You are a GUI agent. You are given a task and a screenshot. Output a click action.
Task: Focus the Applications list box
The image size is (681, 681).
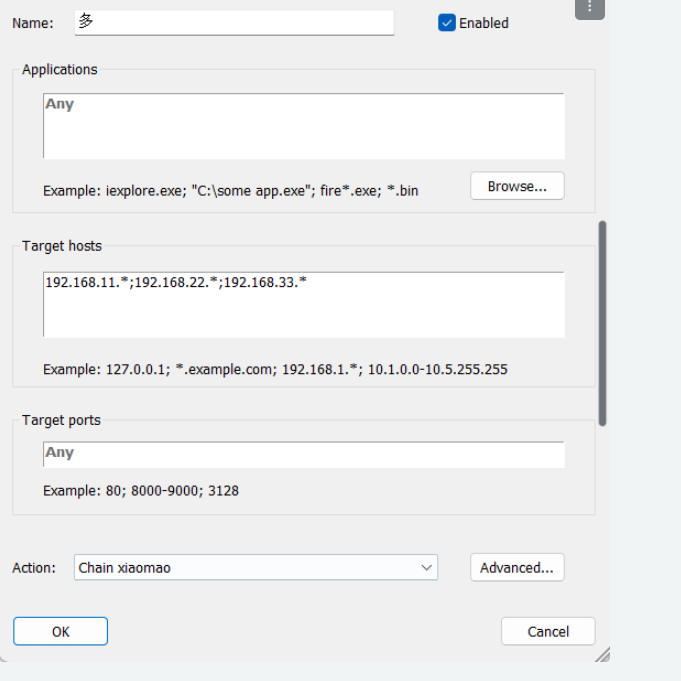coord(303,126)
